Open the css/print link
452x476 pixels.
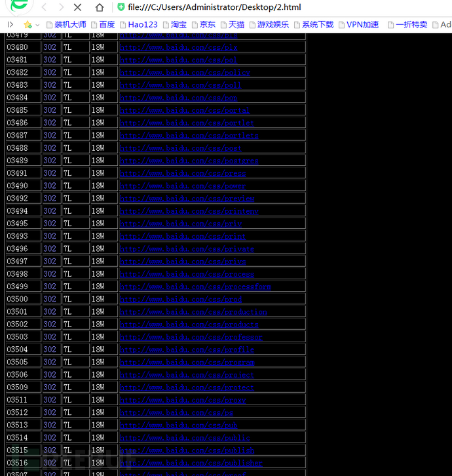tap(183, 237)
